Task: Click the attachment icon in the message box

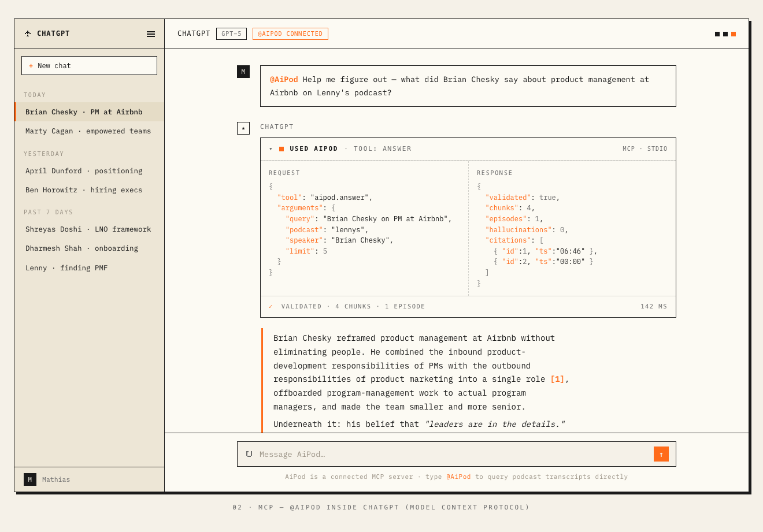Action: tap(249, 454)
